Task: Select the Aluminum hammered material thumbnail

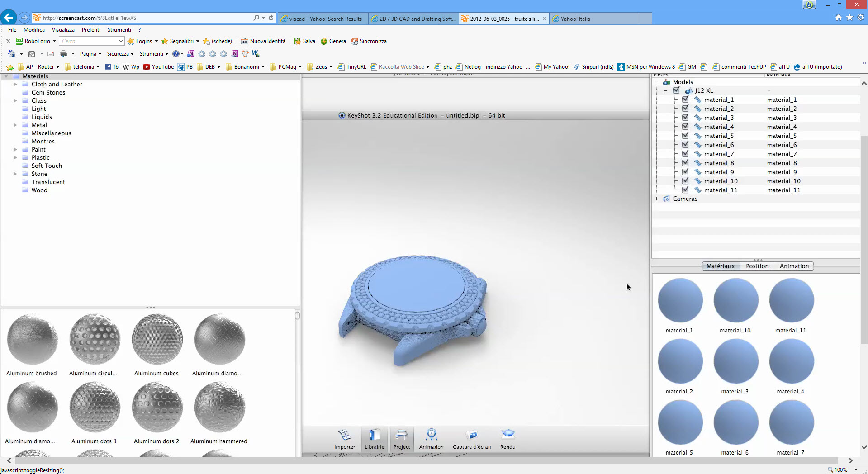Action: tap(219, 408)
